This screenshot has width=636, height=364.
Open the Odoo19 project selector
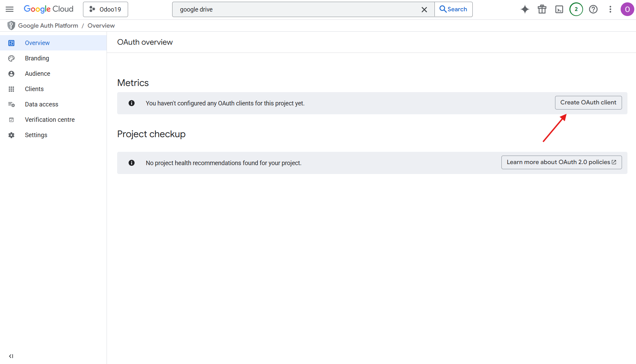[106, 9]
